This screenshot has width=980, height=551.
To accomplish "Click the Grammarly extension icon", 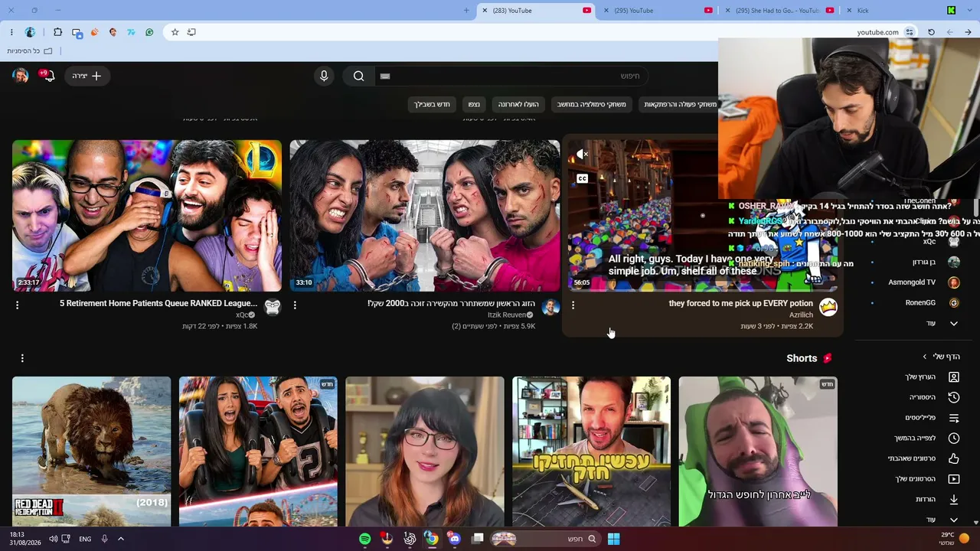I will (149, 32).
